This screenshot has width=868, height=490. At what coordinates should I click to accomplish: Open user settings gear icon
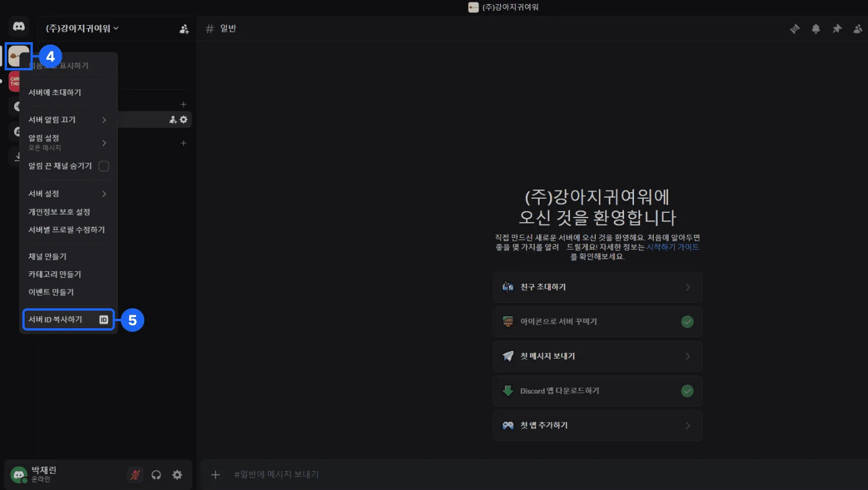[x=177, y=475]
